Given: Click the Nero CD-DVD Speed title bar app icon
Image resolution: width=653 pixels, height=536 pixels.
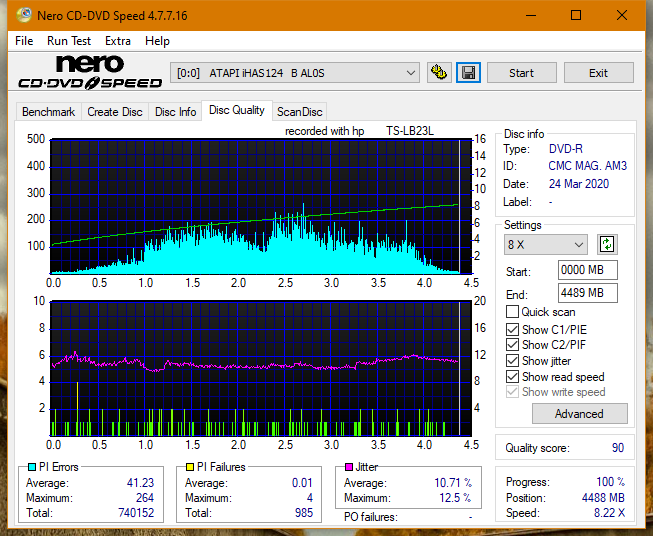Looking at the screenshot, I should point(24,15).
